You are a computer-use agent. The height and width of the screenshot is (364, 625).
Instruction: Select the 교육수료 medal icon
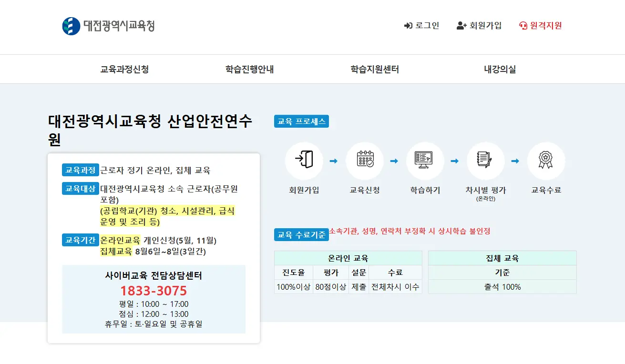(x=546, y=161)
